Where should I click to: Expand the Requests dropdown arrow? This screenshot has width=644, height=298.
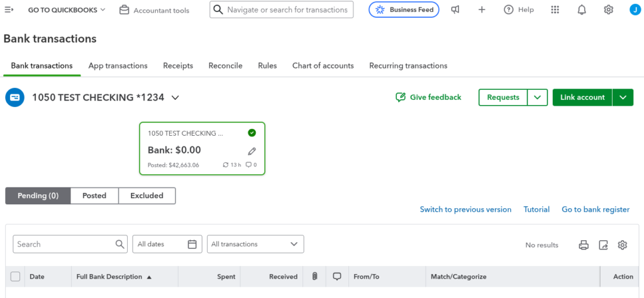click(x=538, y=97)
